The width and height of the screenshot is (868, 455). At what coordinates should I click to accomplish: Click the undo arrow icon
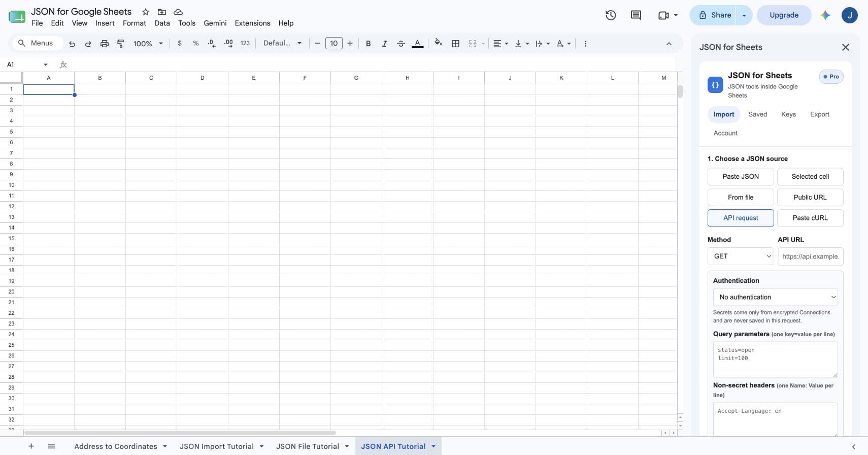[72, 44]
